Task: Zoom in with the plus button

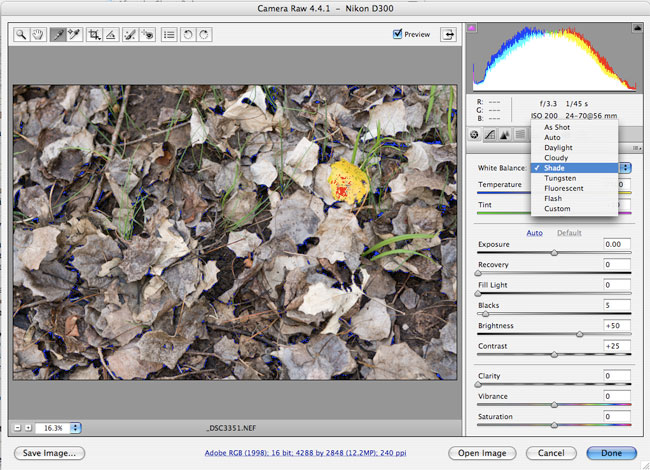Action: click(28, 428)
